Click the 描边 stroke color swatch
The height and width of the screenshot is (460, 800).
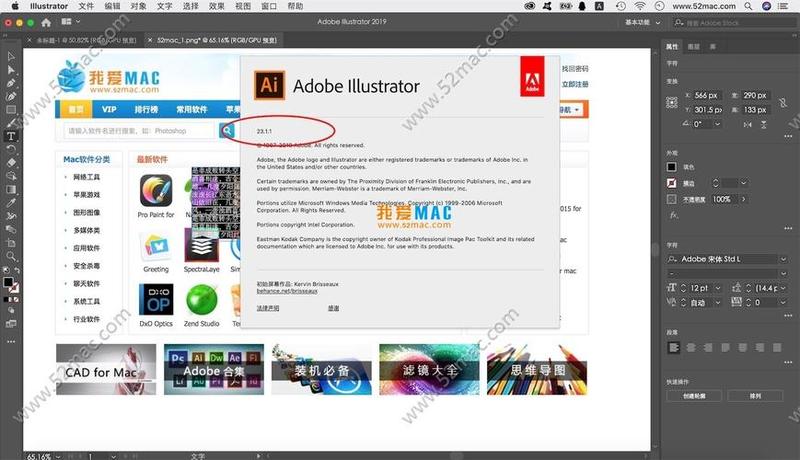[x=672, y=183]
